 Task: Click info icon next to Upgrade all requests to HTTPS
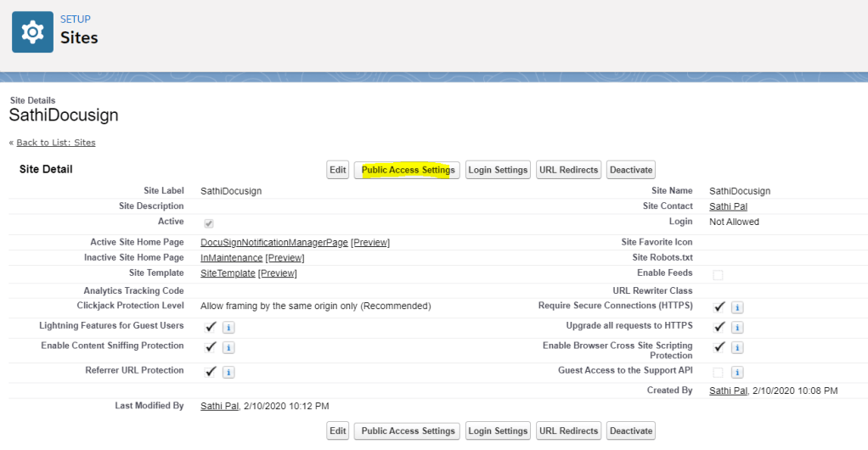737,328
